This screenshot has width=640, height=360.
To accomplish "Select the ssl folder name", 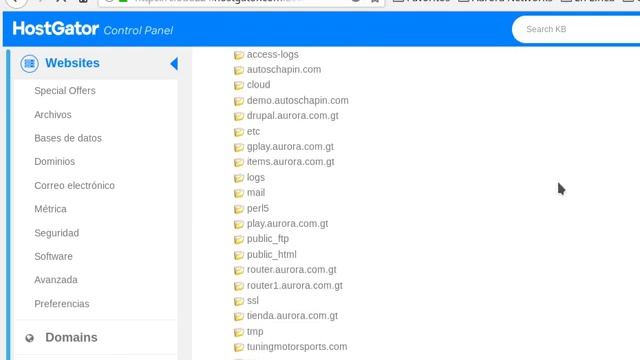I will click(x=253, y=300).
